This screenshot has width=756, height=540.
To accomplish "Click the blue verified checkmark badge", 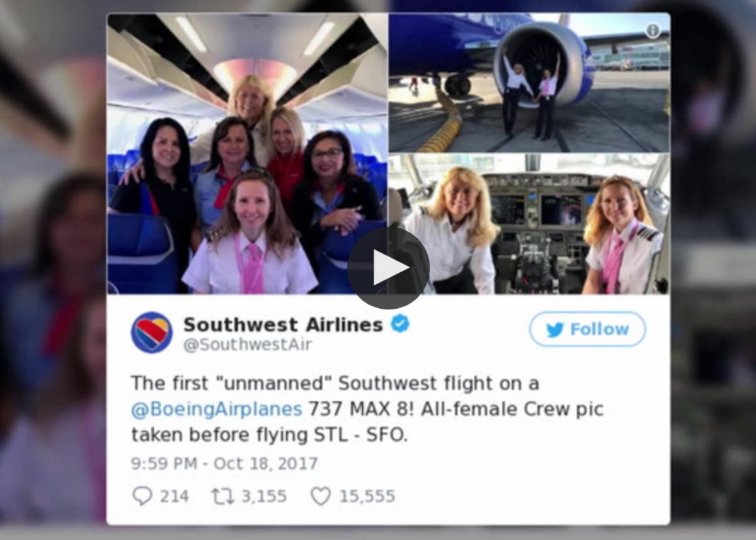I will click(400, 325).
